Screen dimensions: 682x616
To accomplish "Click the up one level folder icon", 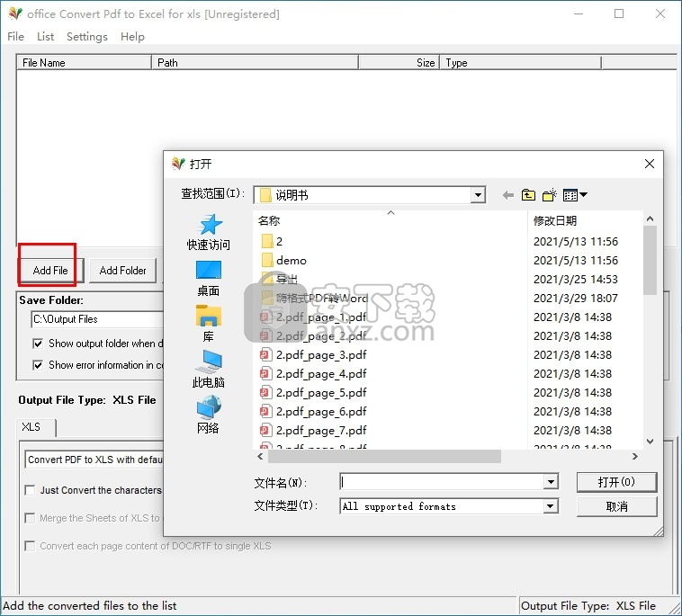I will (528, 195).
